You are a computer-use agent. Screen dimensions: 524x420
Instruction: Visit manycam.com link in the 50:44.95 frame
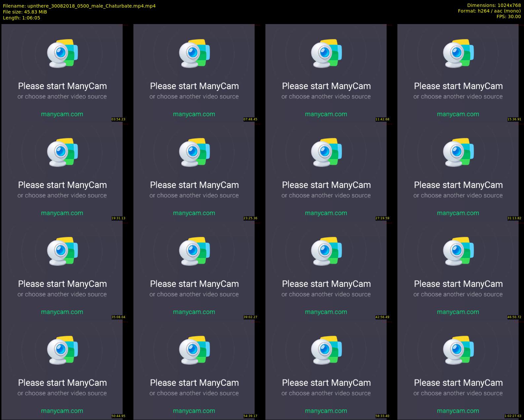tap(62, 411)
